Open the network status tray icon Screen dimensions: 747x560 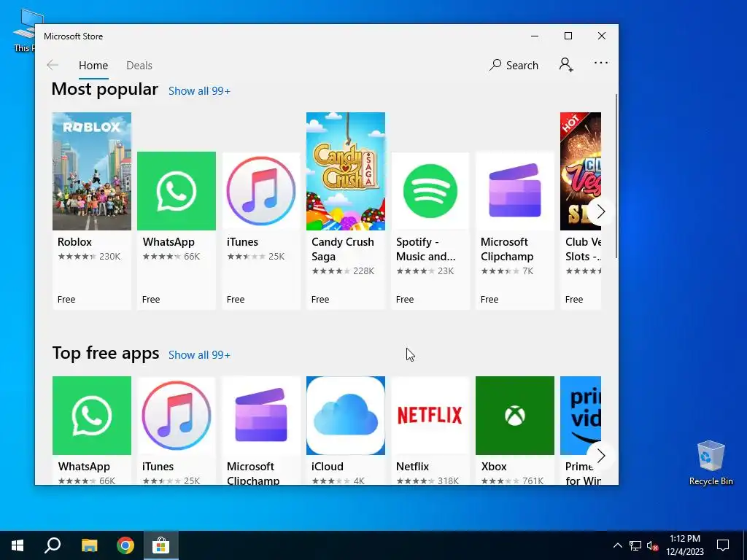pos(635,545)
